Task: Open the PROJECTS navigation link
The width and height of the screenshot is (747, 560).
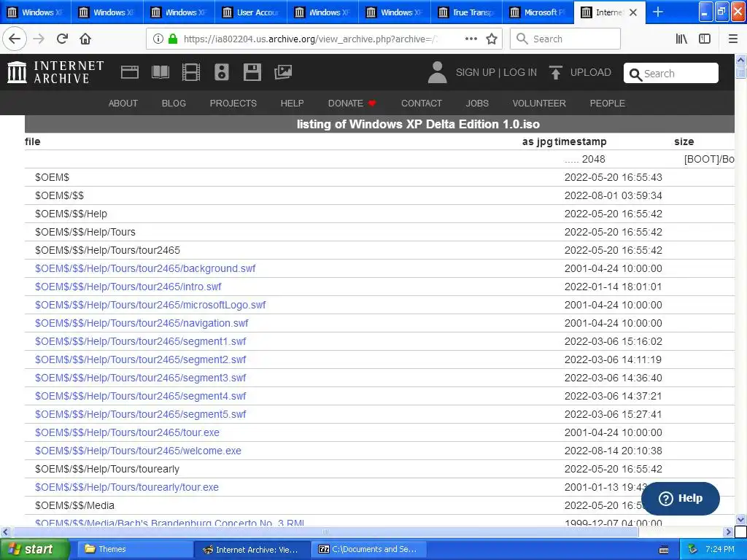Action: point(233,103)
